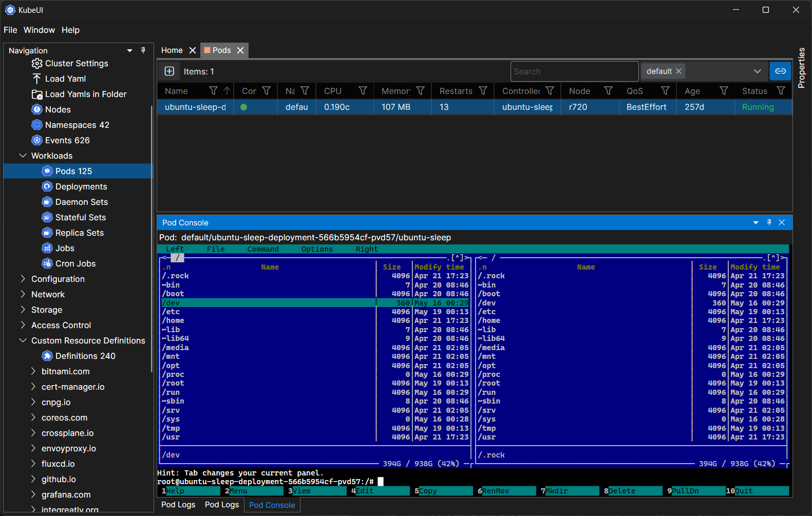The height and width of the screenshot is (516, 812).
Task: Collapse the Workloads tree node
Action: click(23, 156)
